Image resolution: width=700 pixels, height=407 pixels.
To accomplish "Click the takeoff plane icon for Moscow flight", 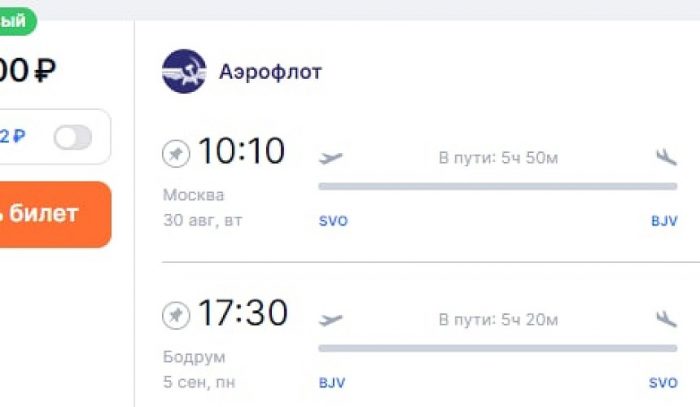I will pos(330,157).
